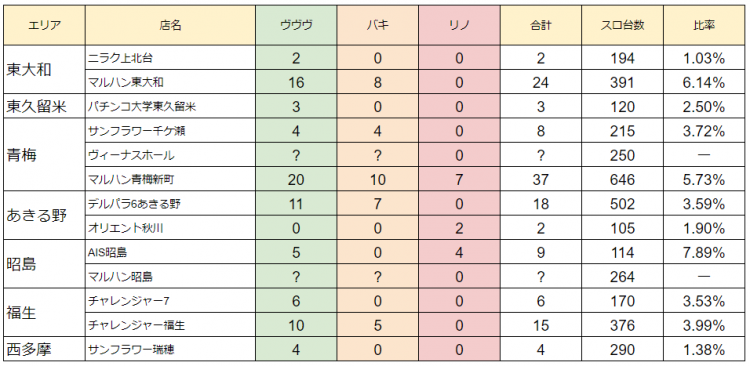The height and width of the screenshot is (366, 750).
Task: Select the 合計 header cell
Action: pyautogui.click(x=541, y=26)
